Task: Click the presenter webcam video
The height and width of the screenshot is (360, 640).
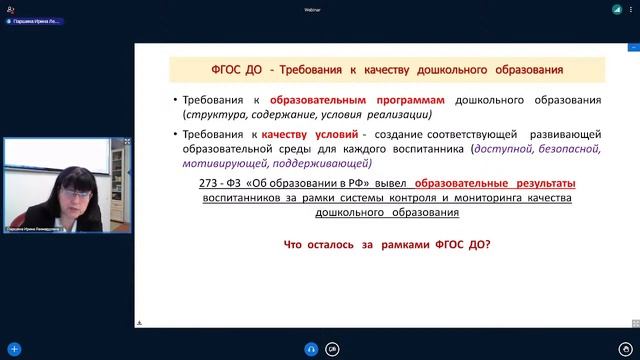Action: click(x=67, y=185)
